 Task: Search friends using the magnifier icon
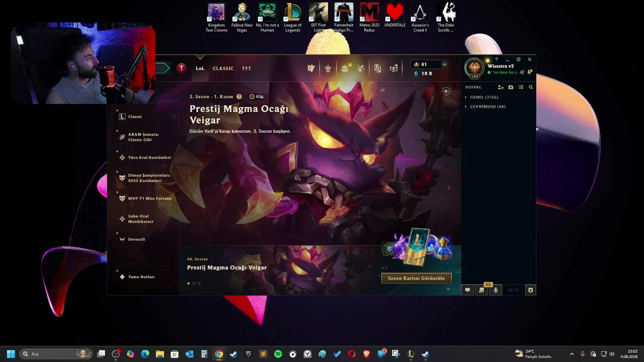[531, 87]
